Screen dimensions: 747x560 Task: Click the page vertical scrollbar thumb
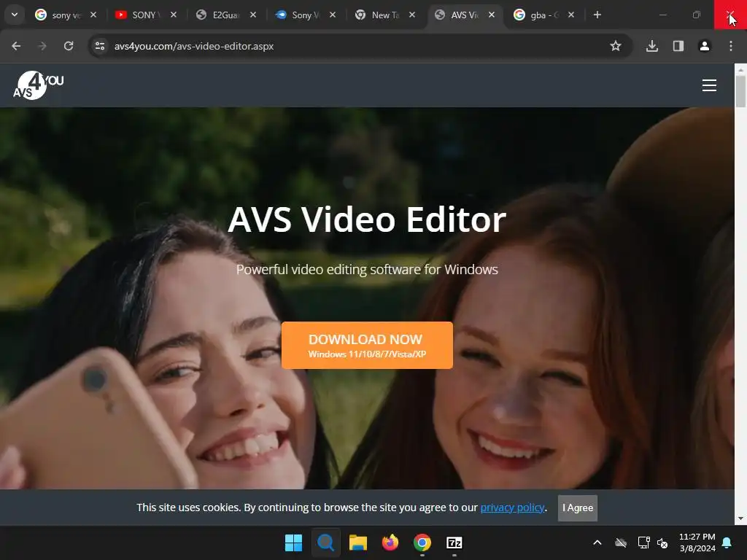click(x=740, y=91)
